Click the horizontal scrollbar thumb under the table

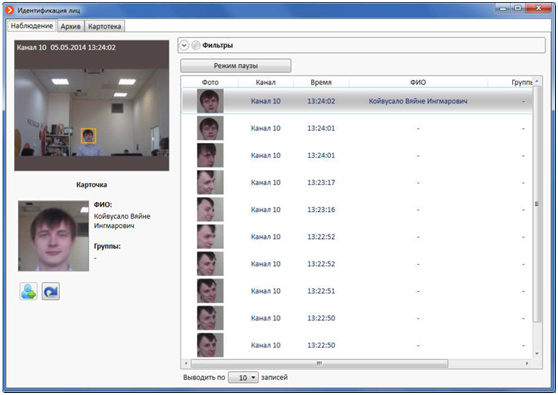pyautogui.click(x=319, y=363)
